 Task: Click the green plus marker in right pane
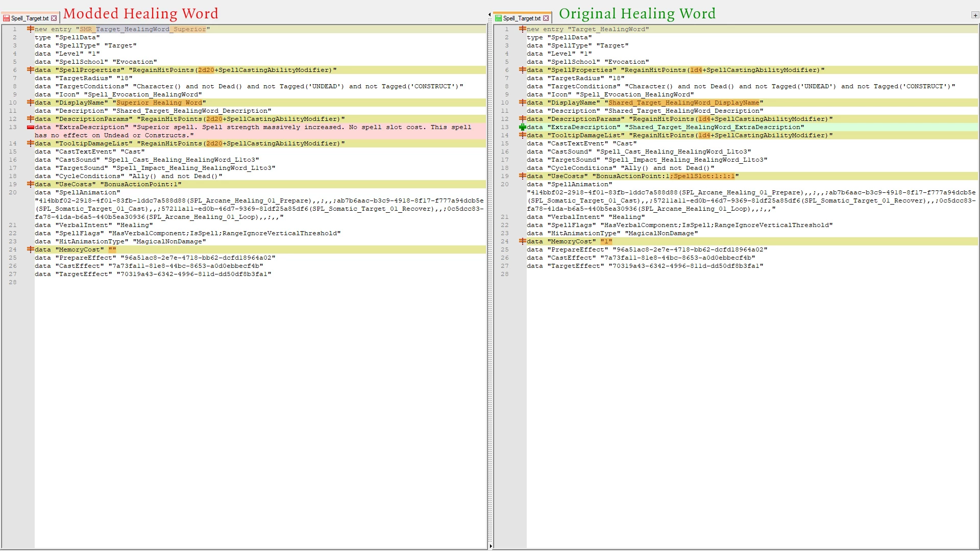(x=522, y=127)
